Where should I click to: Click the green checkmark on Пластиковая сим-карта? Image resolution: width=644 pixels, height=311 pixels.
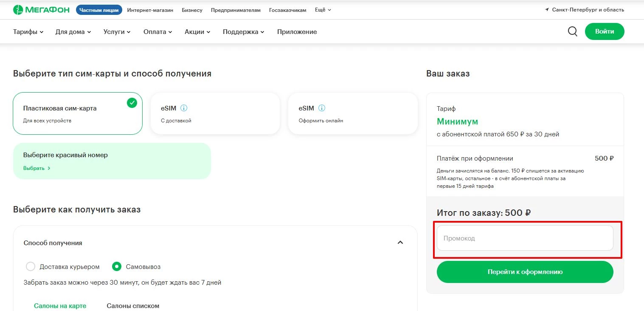132,103
